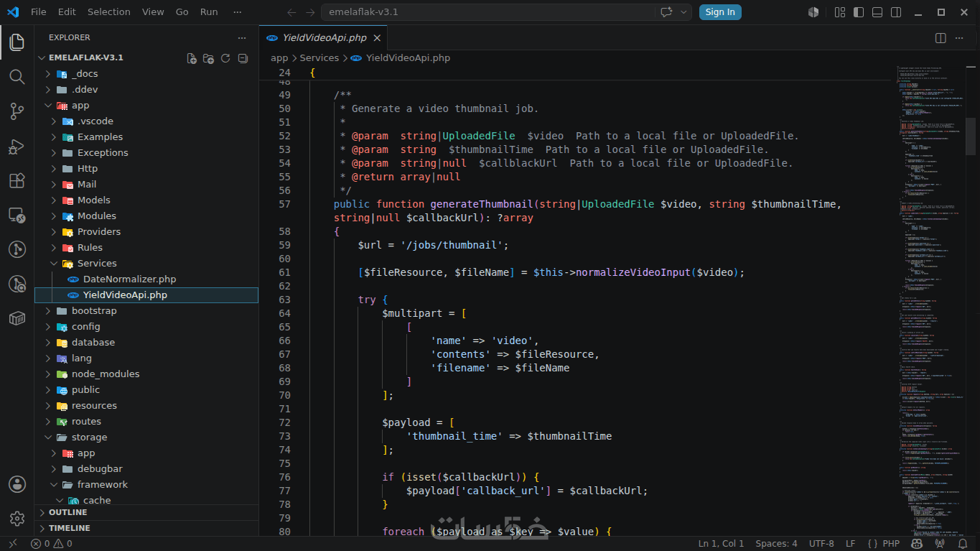Open the Copilot chat icon in title bar
Image resolution: width=980 pixels, height=551 pixels.
[666, 12]
